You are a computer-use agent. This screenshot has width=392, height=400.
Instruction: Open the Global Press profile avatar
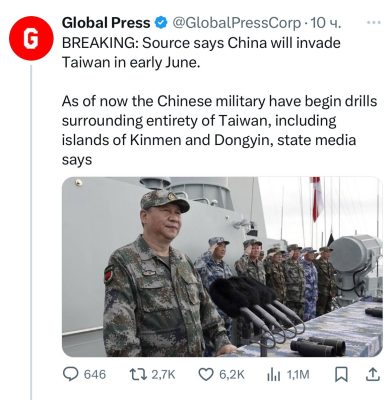click(x=31, y=38)
